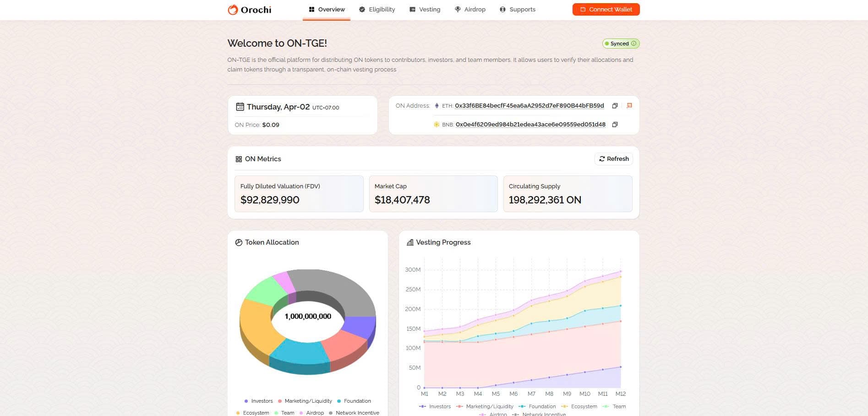Open the ETH address link
The width and height of the screenshot is (868, 416).
pyautogui.click(x=530, y=106)
